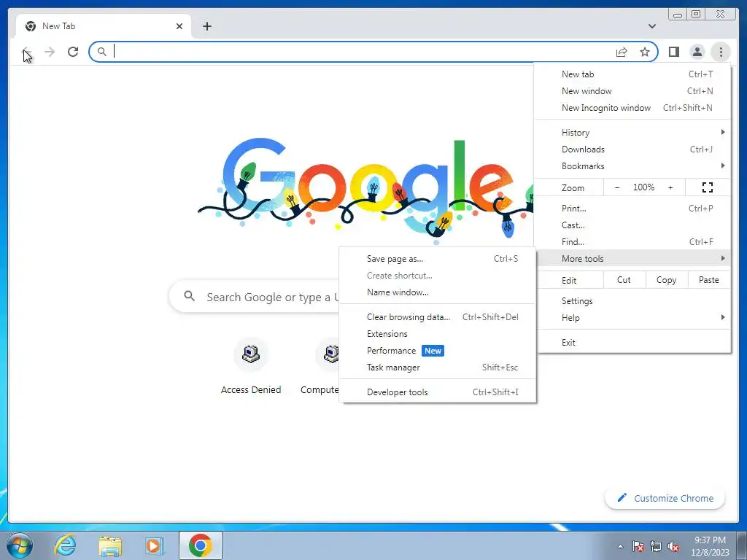The image size is (747, 560).
Task: Select Print... menu entry
Action: tap(632, 208)
